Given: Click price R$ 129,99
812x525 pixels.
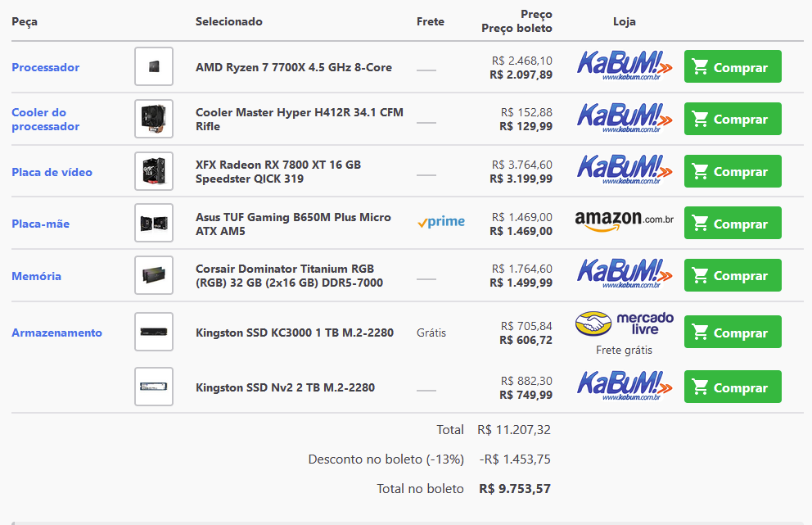Looking at the screenshot, I should (x=526, y=126).
